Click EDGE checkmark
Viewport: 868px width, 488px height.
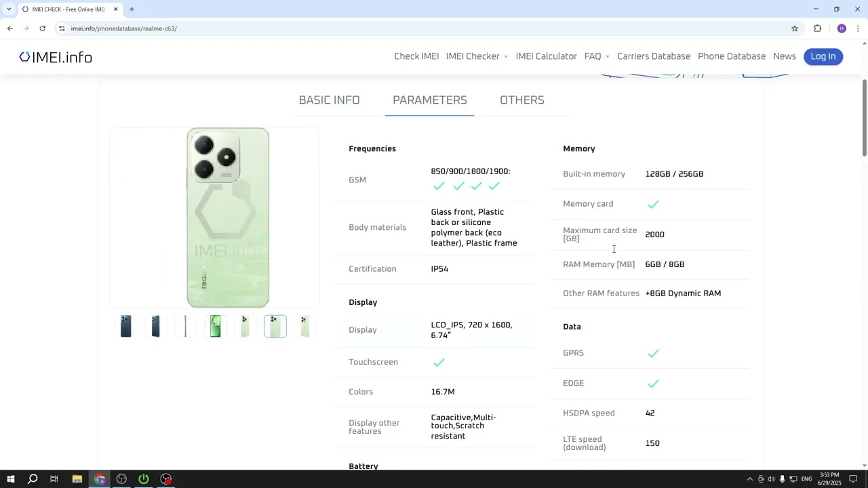point(653,384)
